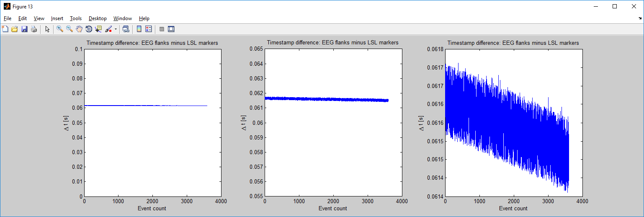Screen dimensions: 644x217
Task: Select the Zoom Out magnifier tool
Action: pos(70,29)
